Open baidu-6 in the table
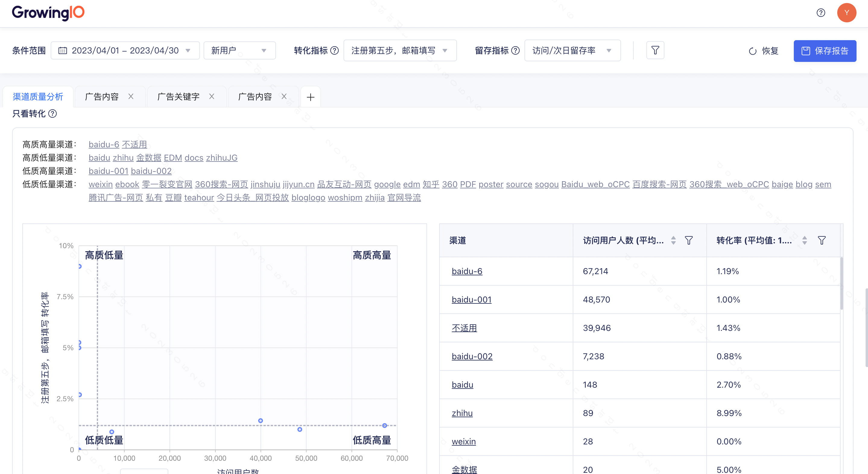 click(467, 271)
